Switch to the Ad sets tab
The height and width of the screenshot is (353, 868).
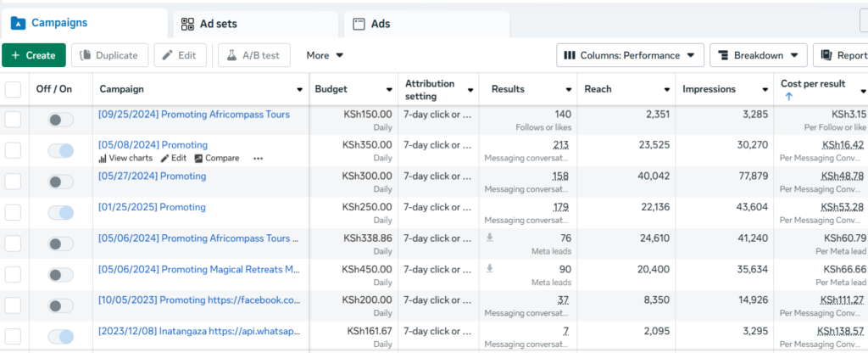(x=255, y=25)
